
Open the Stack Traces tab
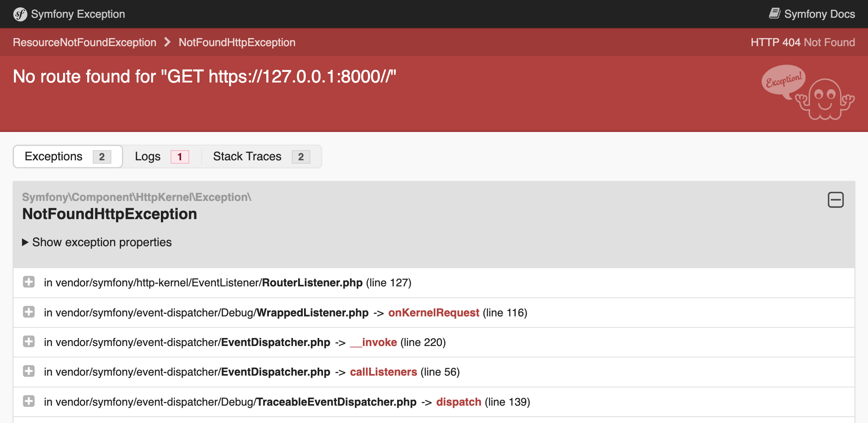pos(247,156)
